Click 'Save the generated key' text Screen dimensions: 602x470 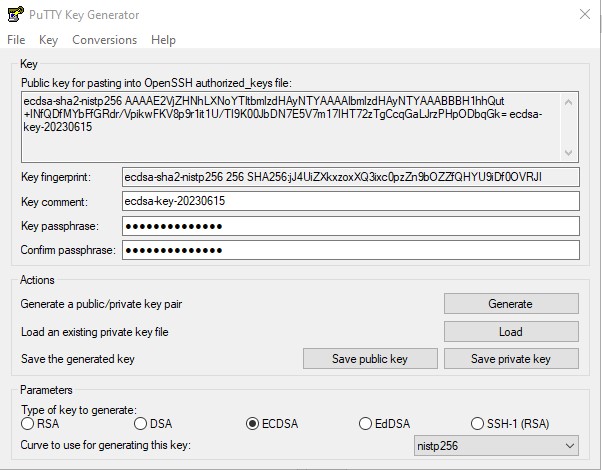tap(78, 359)
